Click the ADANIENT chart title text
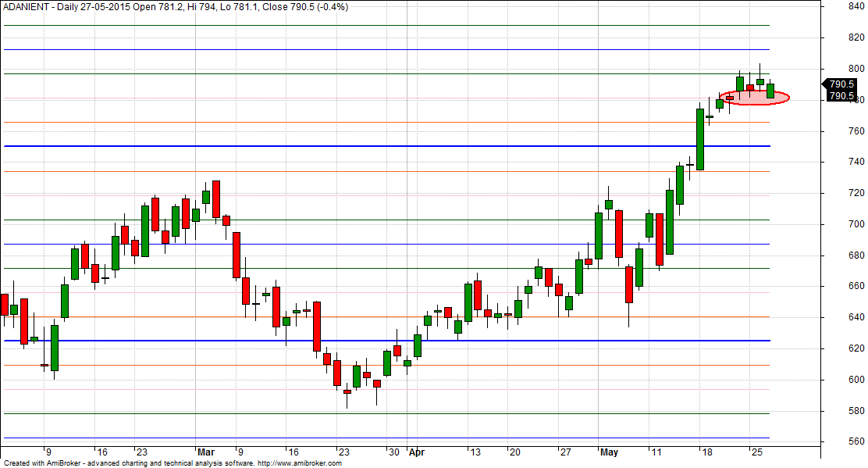 coord(176,7)
